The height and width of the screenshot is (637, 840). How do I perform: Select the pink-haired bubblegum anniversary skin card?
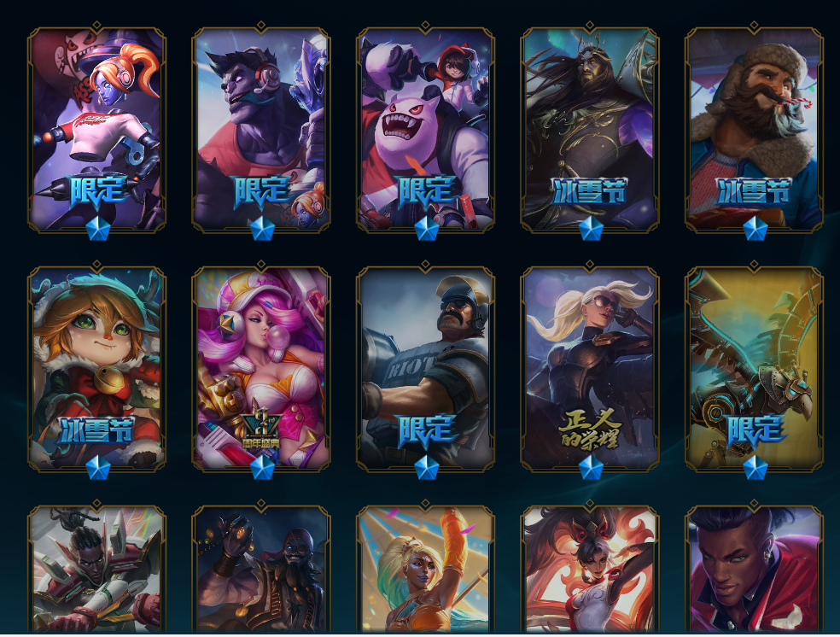point(261,370)
